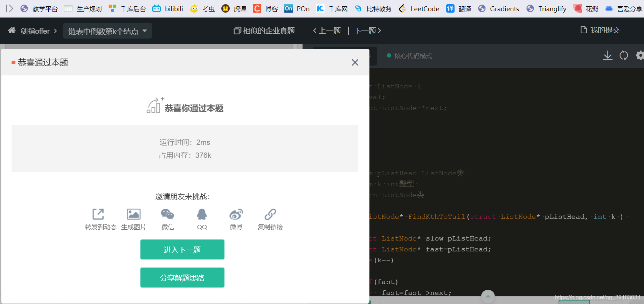Share to QQ
Screen dimensions: 644x304
(202, 214)
